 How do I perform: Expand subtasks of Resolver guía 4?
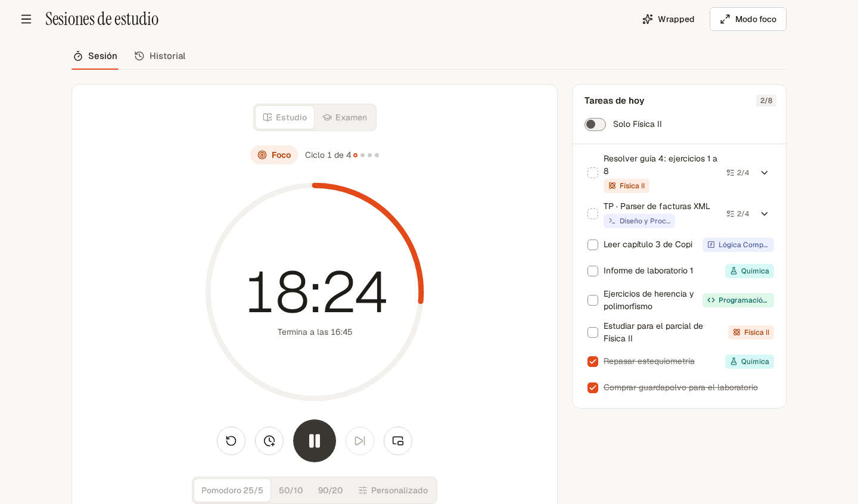[764, 173]
